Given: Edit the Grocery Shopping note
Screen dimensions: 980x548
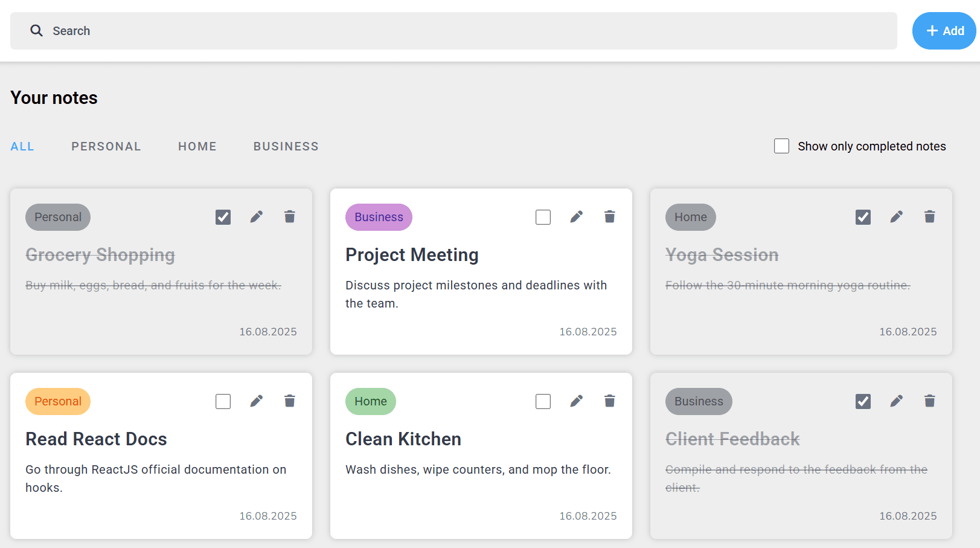Looking at the screenshot, I should 257,217.
